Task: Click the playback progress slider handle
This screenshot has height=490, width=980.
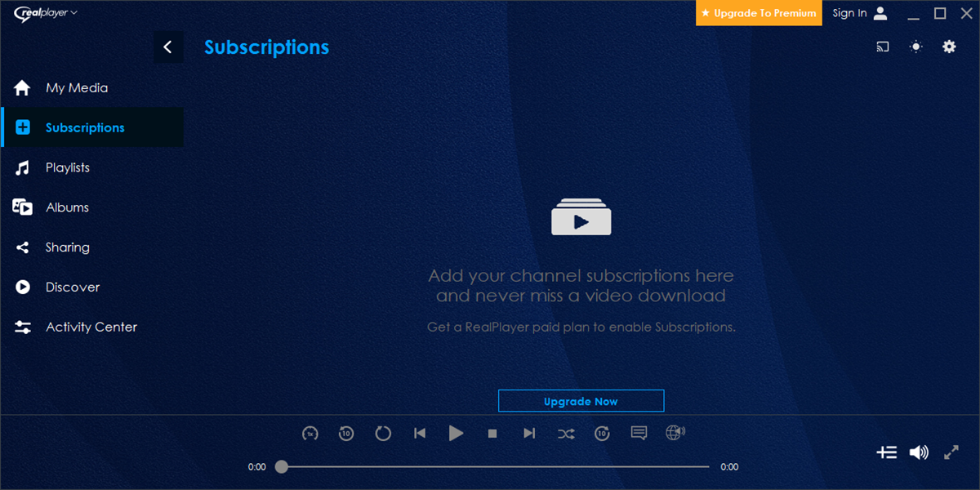Action: pos(282,466)
